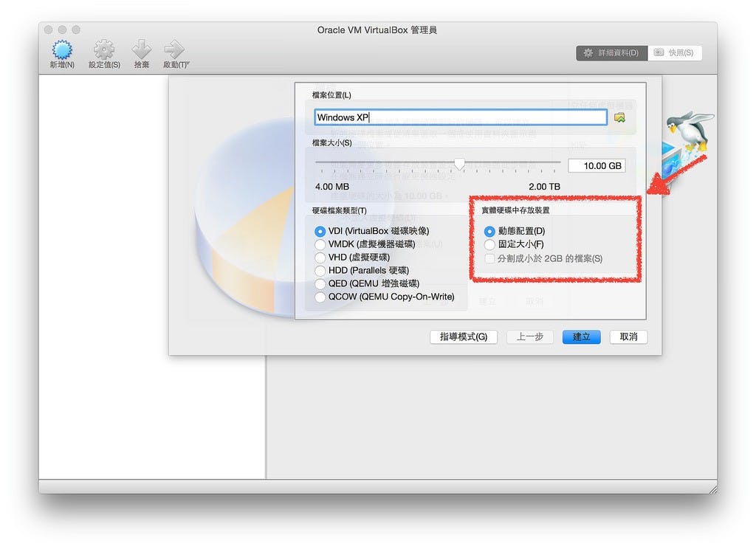This screenshot has width=756, height=549.
Task: Switch to Snapshots (快照) view tab
Action: tap(675, 53)
